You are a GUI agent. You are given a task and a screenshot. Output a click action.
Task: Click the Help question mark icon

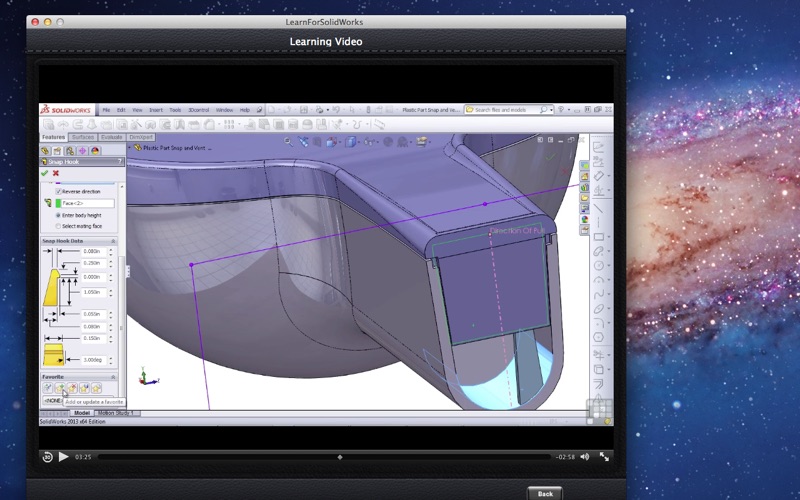(561, 110)
